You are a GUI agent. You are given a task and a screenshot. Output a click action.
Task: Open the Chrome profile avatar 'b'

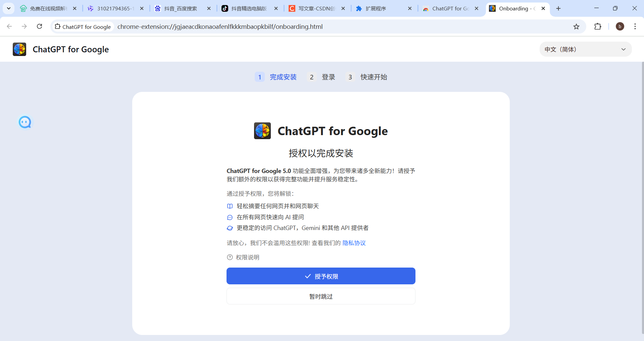click(x=620, y=26)
